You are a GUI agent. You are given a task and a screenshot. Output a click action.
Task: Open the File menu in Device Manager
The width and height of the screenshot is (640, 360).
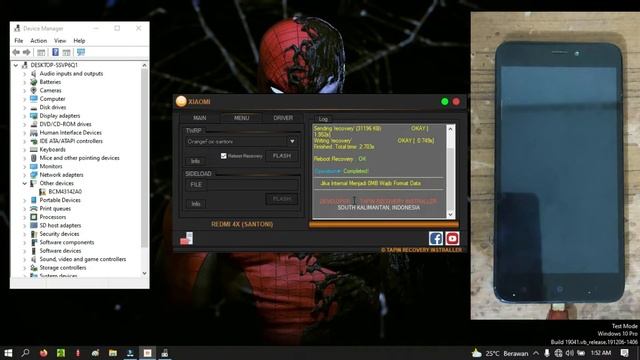coord(19,41)
